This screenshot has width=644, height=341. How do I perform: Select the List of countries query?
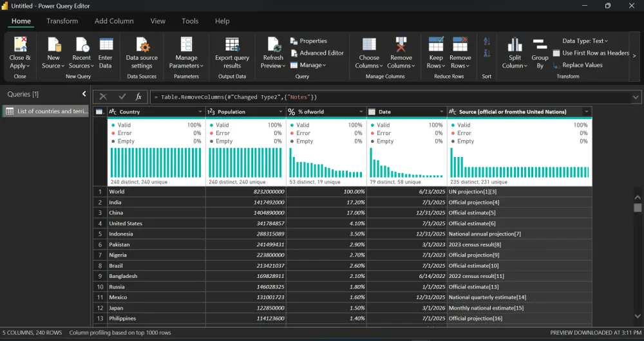pos(46,111)
